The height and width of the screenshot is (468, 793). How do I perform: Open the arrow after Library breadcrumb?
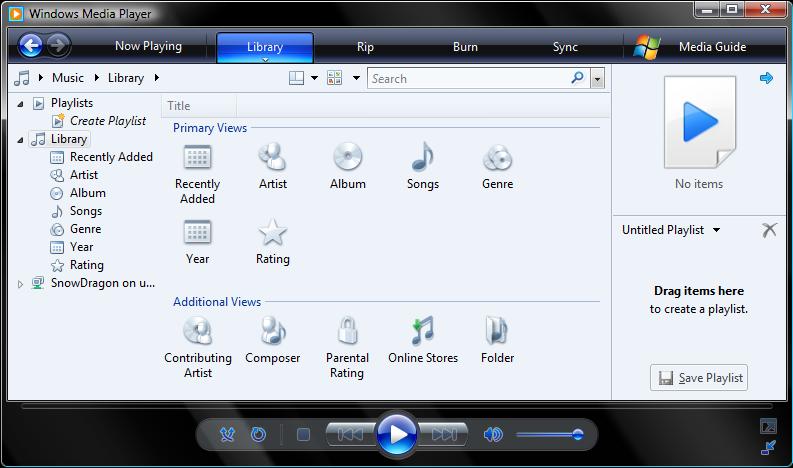(157, 78)
